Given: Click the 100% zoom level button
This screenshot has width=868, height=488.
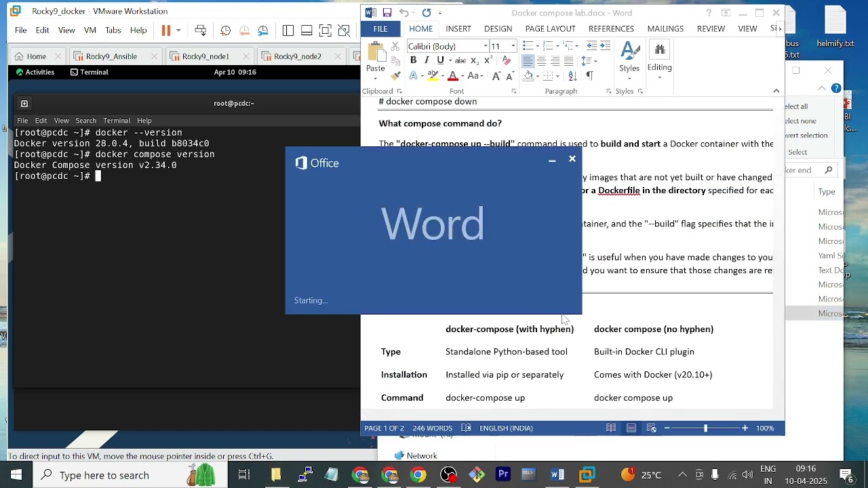Looking at the screenshot, I should (765, 428).
